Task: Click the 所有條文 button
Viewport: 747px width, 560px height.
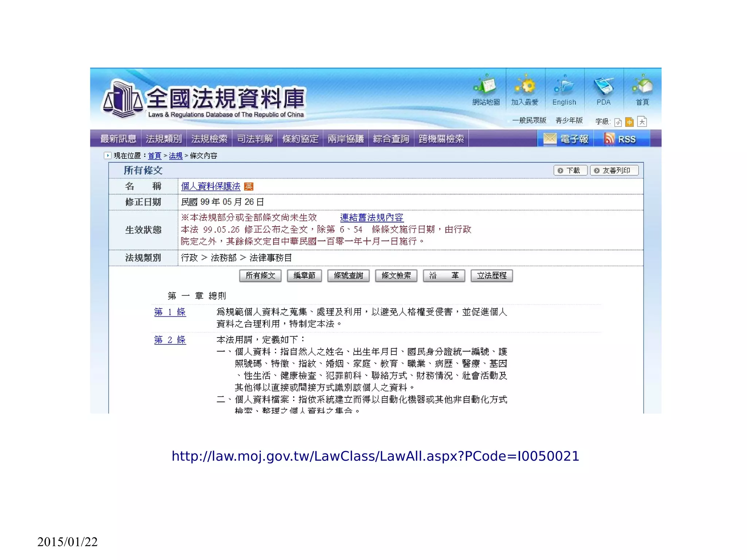Action: (260, 276)
